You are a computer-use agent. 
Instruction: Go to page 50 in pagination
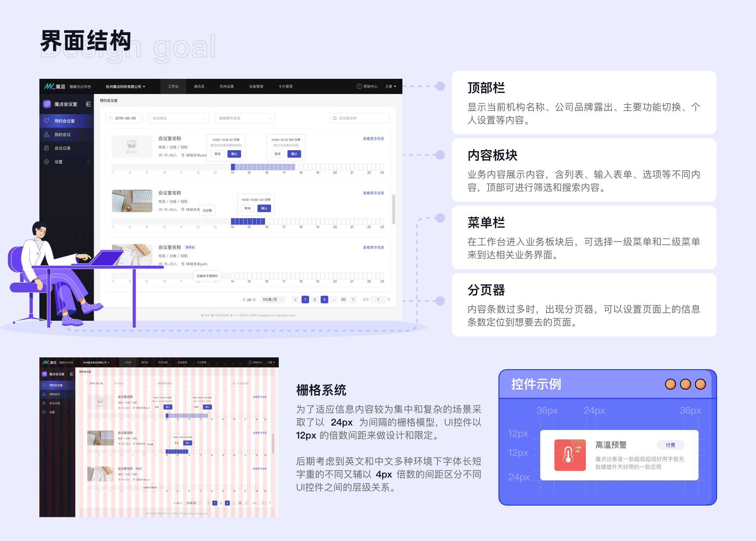(x=343, y=299)
